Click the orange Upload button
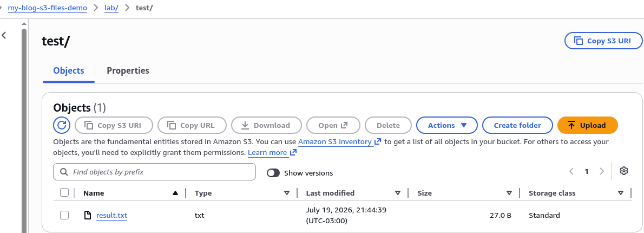This screenshot has height=233, width=644. [x=587, y=125]
